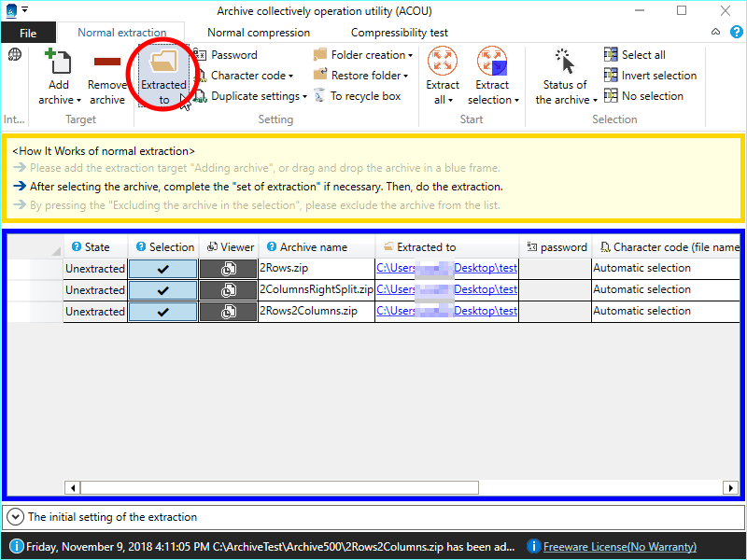Toggle selection for 2ColumnsRightSplit.zip
747x560 pixels.
point(162,289)
